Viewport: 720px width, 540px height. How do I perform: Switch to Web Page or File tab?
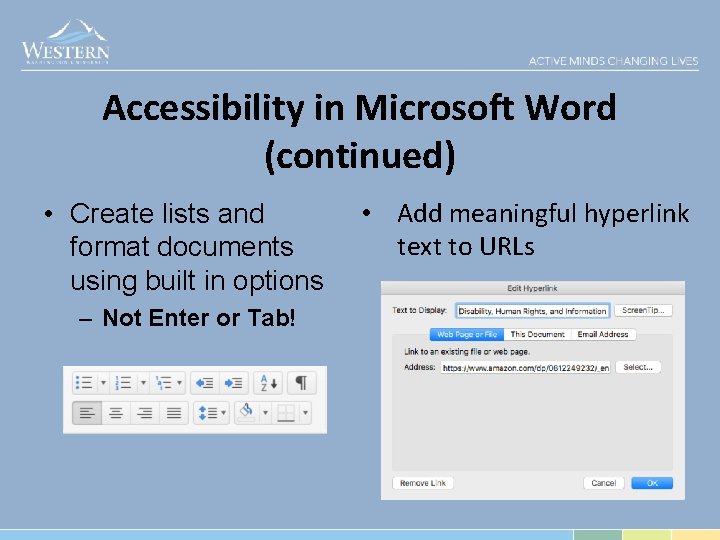pos(467,334)
